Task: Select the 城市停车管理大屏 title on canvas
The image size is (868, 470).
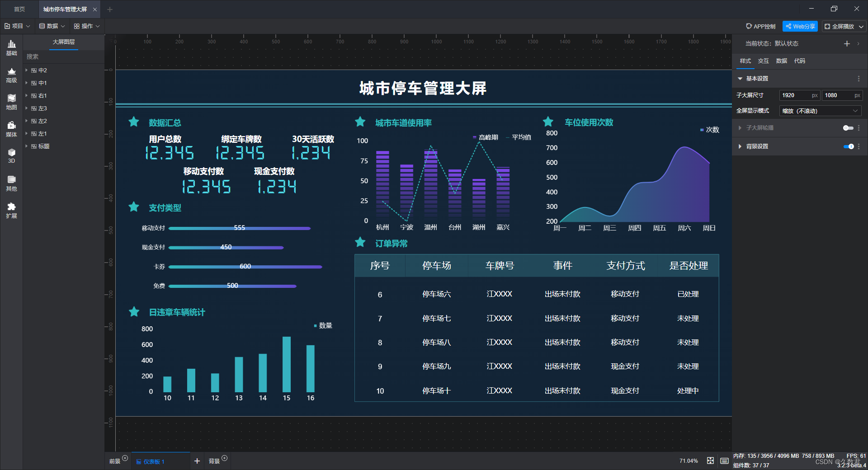Action: point(423,88)
